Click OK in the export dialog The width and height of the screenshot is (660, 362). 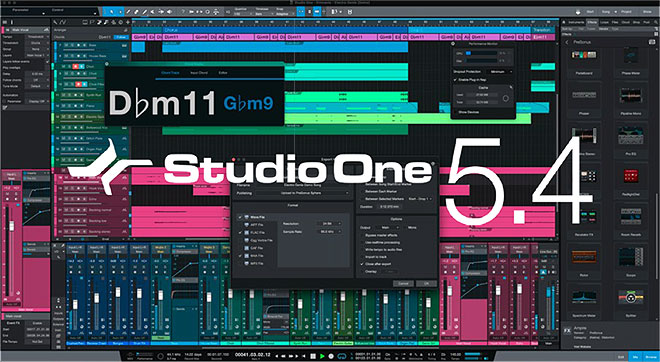click(426, 284)
